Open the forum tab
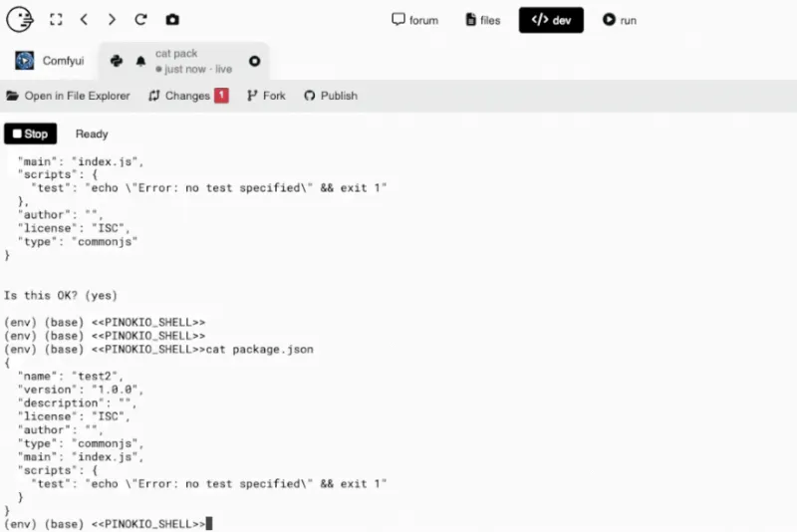797x532 pixels. pyautogui.click(x=414, y=20)
